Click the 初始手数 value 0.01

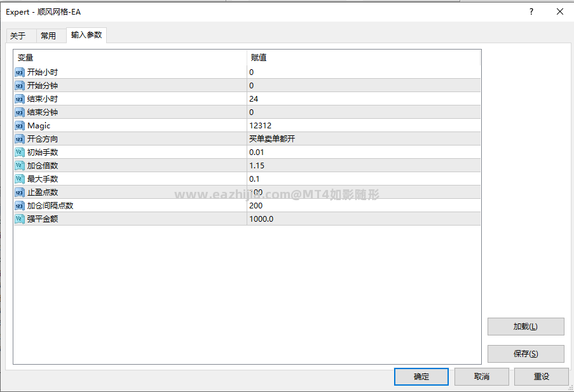257,152
